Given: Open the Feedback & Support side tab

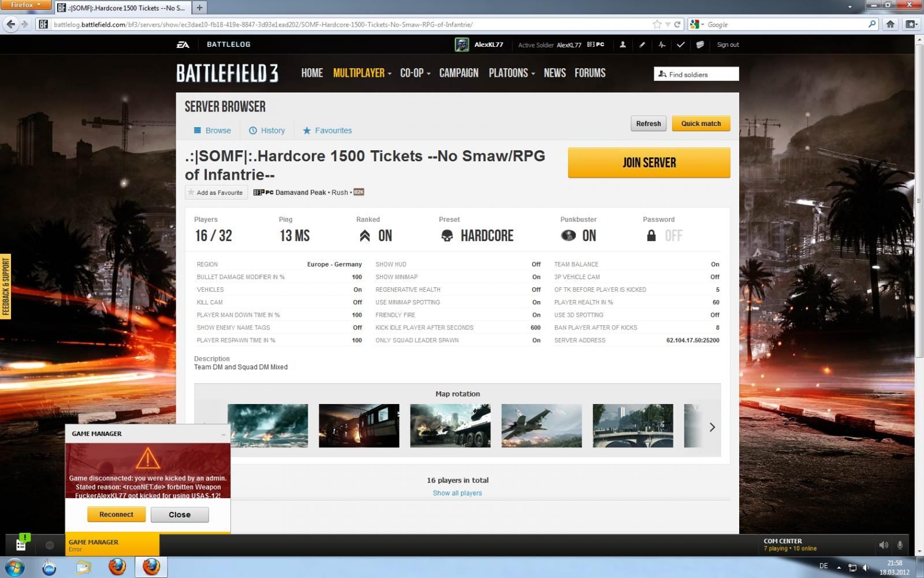Looking at the screenshot, I should (6, 287).
